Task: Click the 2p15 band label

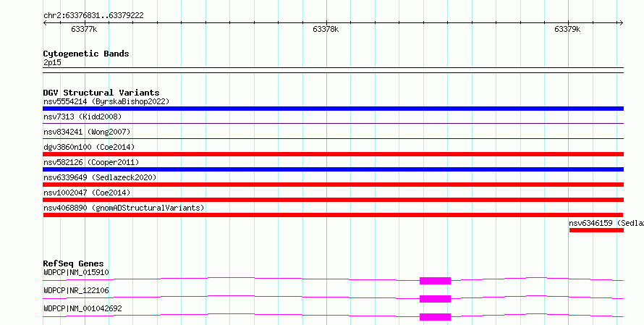Action: click(52, 62)
